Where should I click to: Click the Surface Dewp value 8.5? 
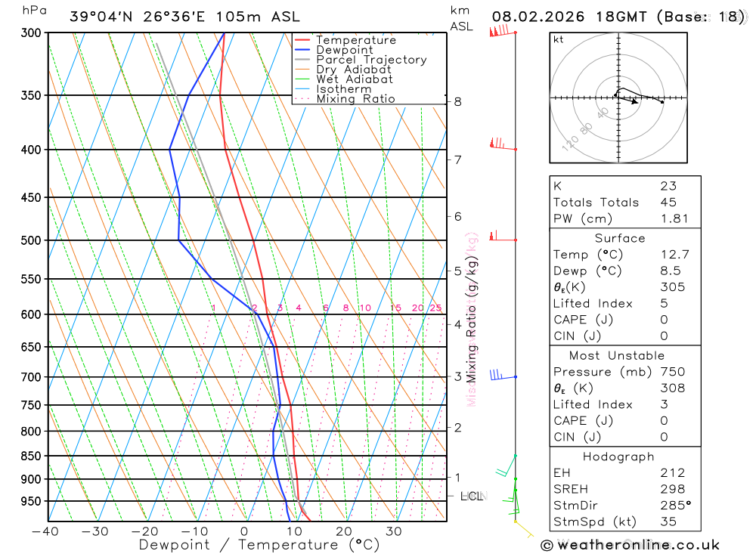(671, 271)
